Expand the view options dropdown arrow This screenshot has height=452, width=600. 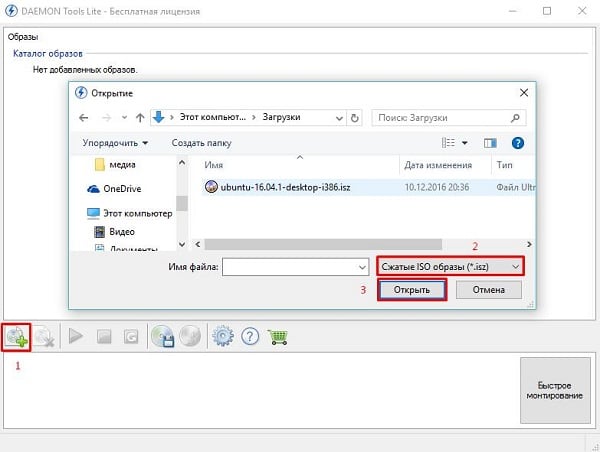[464, 143]
